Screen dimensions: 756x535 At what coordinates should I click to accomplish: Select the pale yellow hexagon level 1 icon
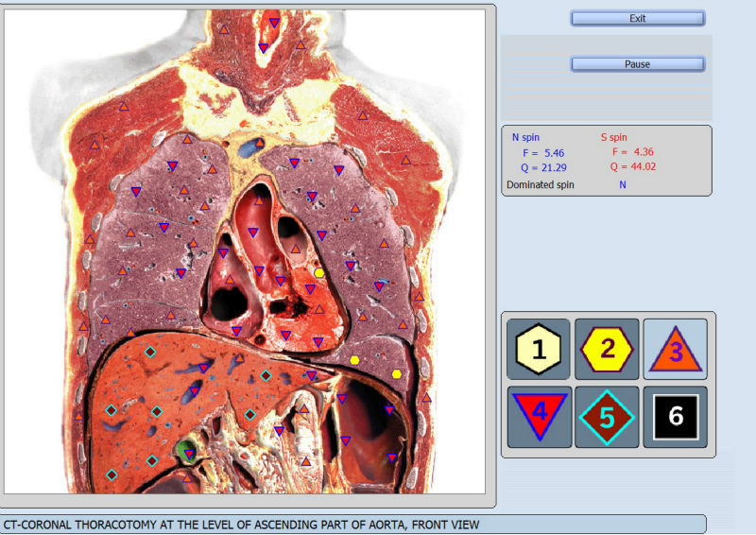(538, 349)
